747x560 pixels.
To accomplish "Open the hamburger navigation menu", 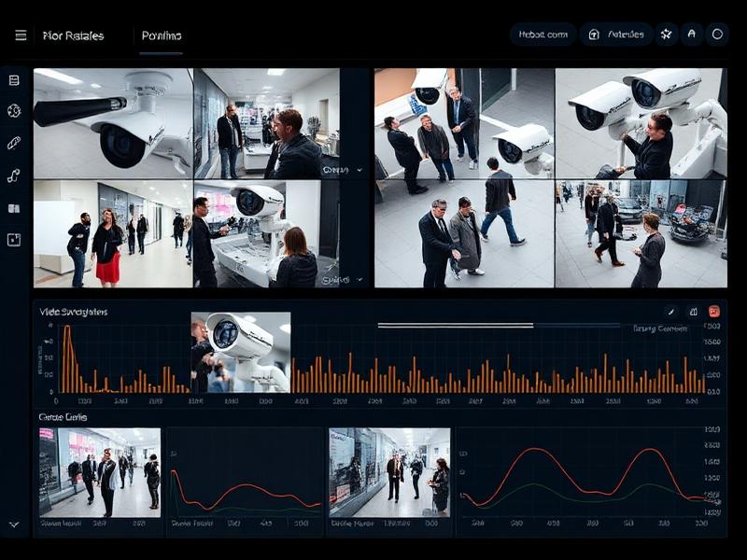I will click(x=20, y=35).
